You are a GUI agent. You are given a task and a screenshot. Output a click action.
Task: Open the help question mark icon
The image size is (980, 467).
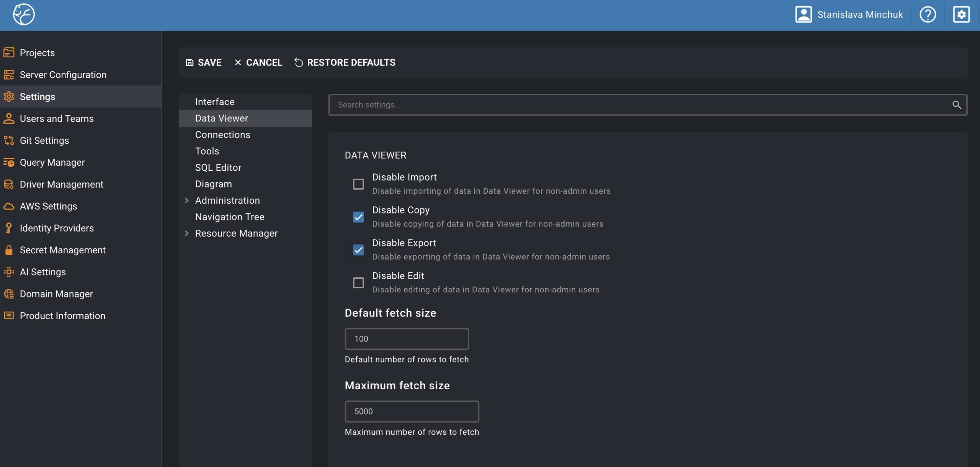[928, 15]
